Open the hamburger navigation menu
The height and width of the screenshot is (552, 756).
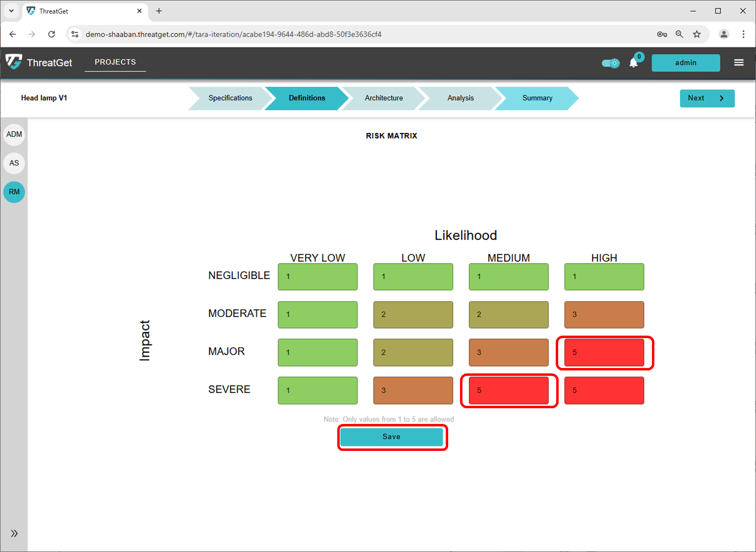coord(739,62)
